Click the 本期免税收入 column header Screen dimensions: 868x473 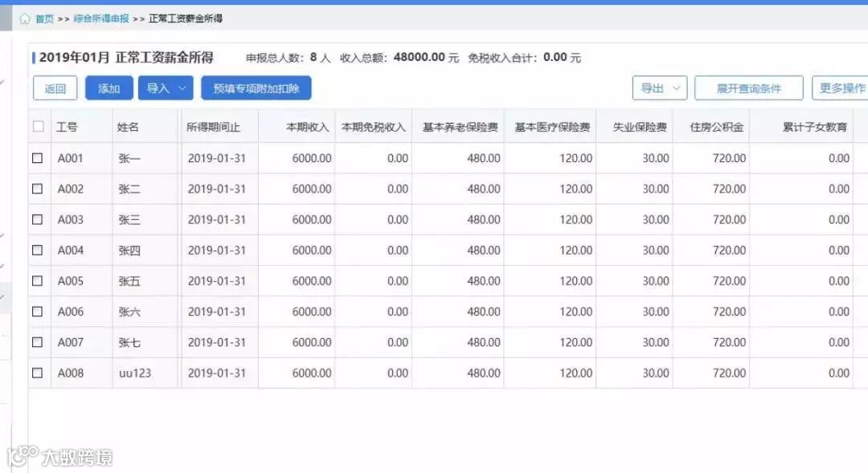[374, 127]
